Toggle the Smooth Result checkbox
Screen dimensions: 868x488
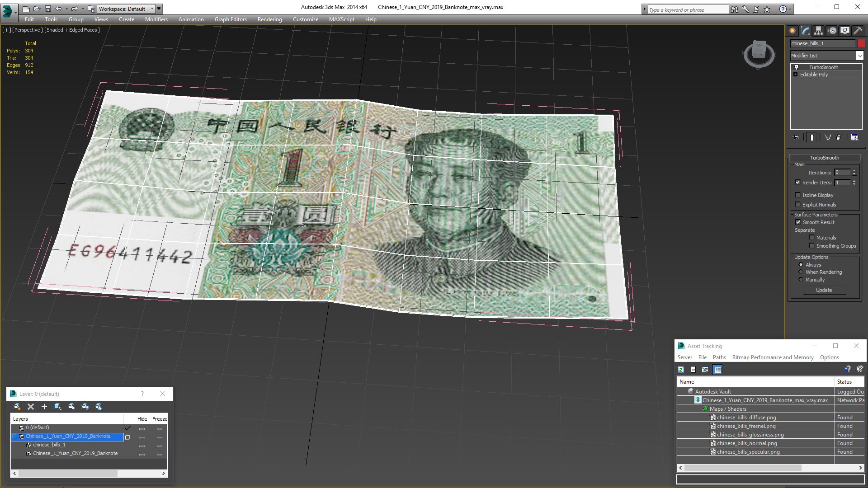coord(798,222)
